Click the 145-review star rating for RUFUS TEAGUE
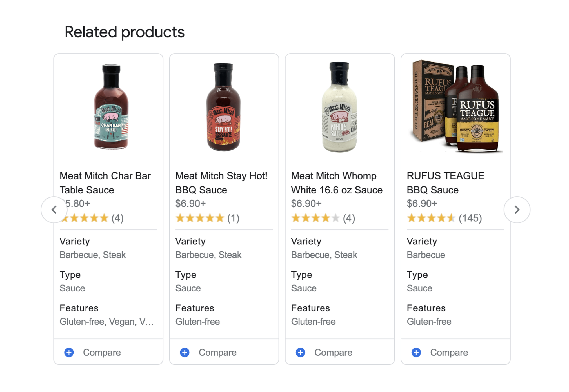This screenshot has width=569, height=392. tap(431, 218)
